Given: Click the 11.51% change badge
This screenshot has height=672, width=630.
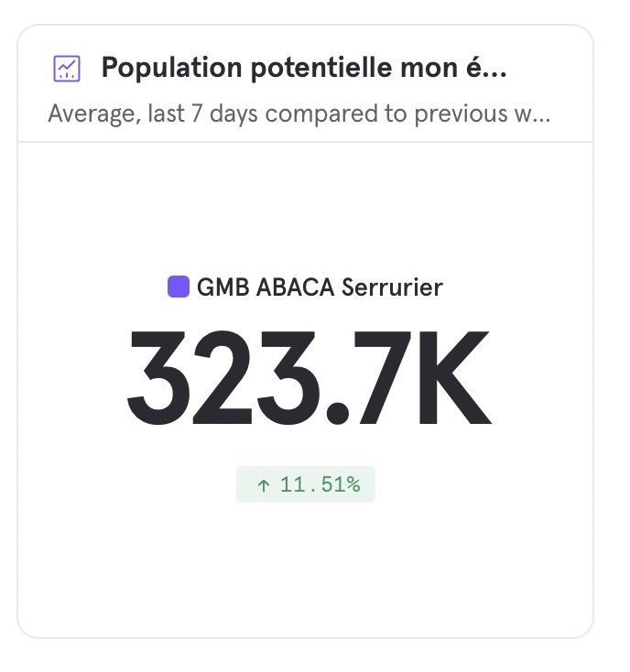Looking at the screenshot, I should 306,484.
